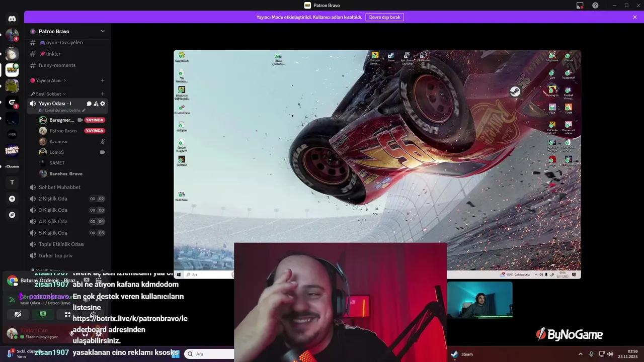Open the linkler text channel
The width and height of the screenshot is (644, 362).
click(67, 54)
